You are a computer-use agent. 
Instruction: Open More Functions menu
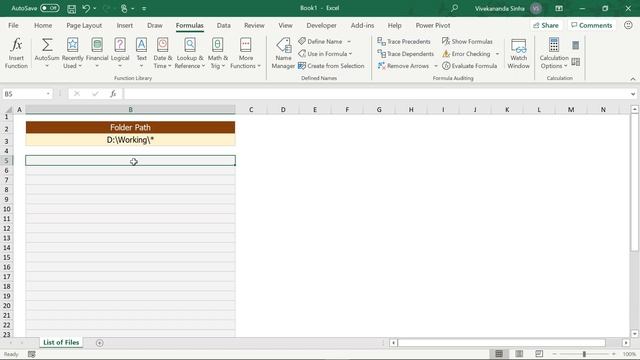click(245, 53)
